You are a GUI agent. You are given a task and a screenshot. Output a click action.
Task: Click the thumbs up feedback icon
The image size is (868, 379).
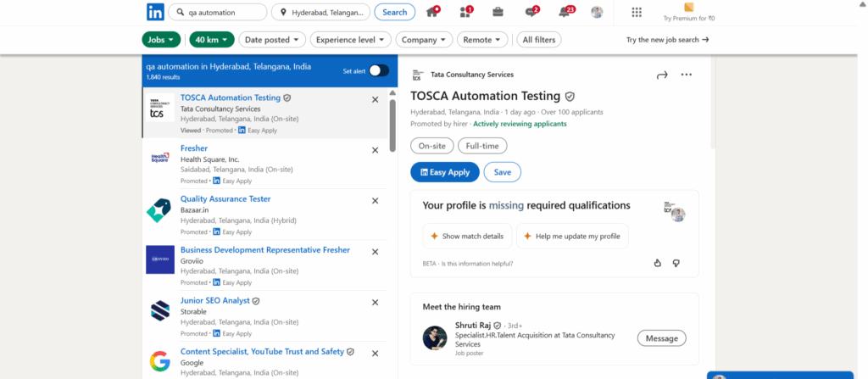point(657,263)
